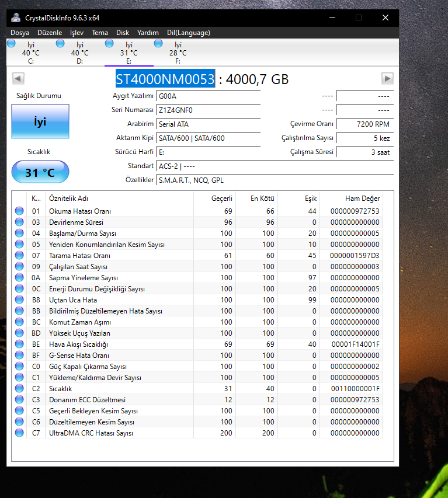Click firmware field G00A

coord(209,96)
